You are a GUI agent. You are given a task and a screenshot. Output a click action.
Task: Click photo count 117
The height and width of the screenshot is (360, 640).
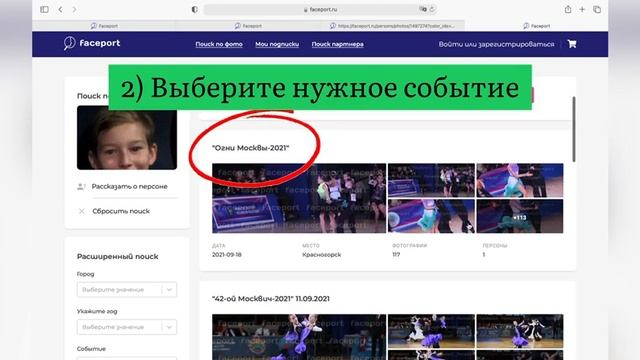pyautogui.click(x=396, y=254)
